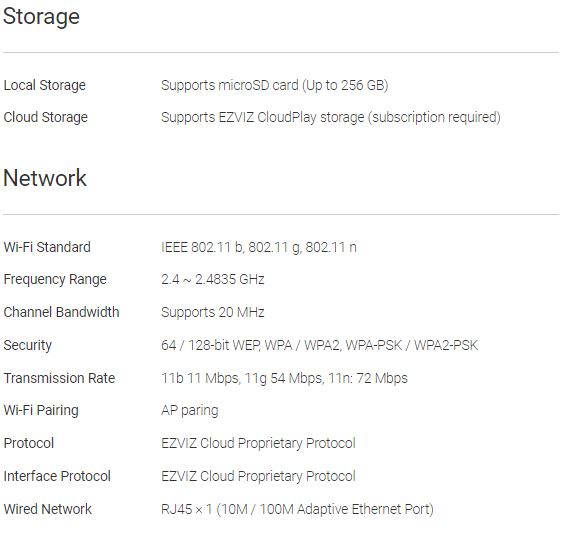The height and width of the screenshot is (534, 565).
Task: Select the Security row label
Action: click(x=27, y=346)
